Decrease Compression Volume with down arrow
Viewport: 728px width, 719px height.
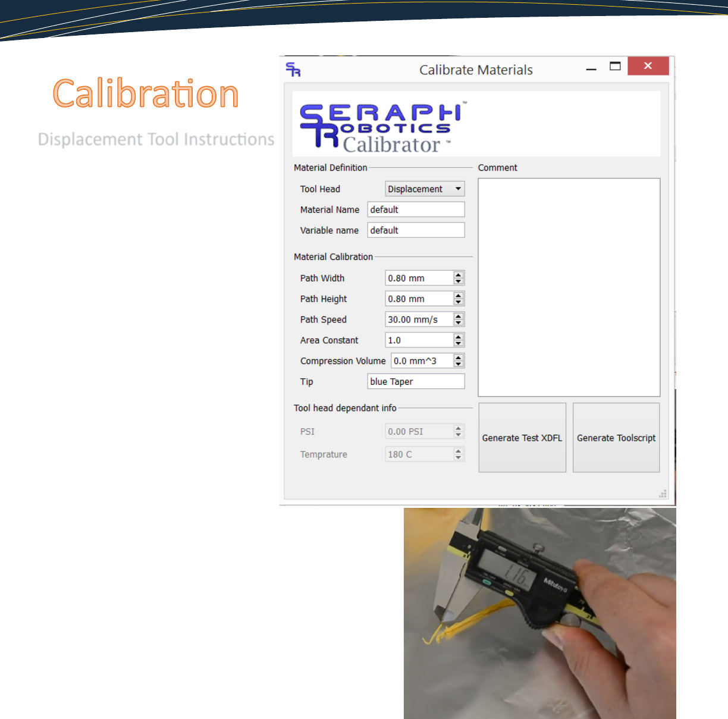pos(458,364)
